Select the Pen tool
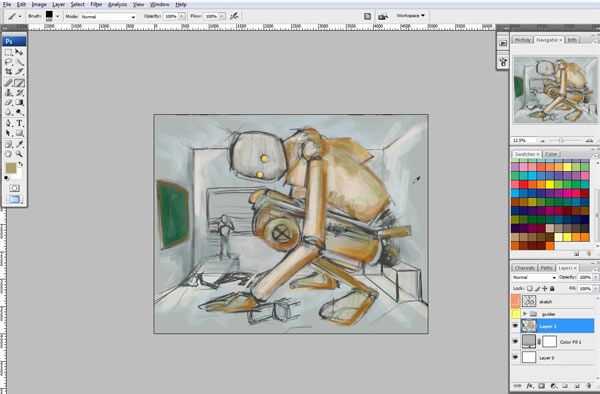600x394 pixels. pos(8,123)
